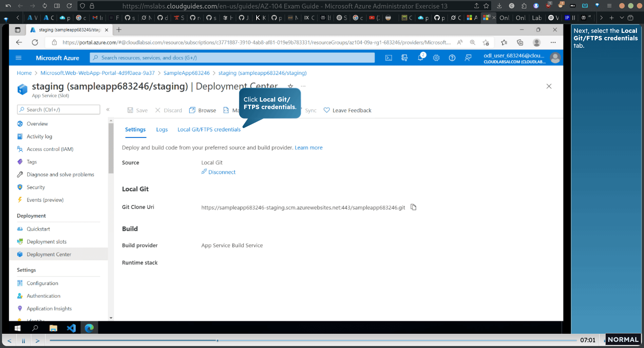The image size is (644, 348).
Task: Select the Settings tab in Deployment Center
Action: coord(135,129)
